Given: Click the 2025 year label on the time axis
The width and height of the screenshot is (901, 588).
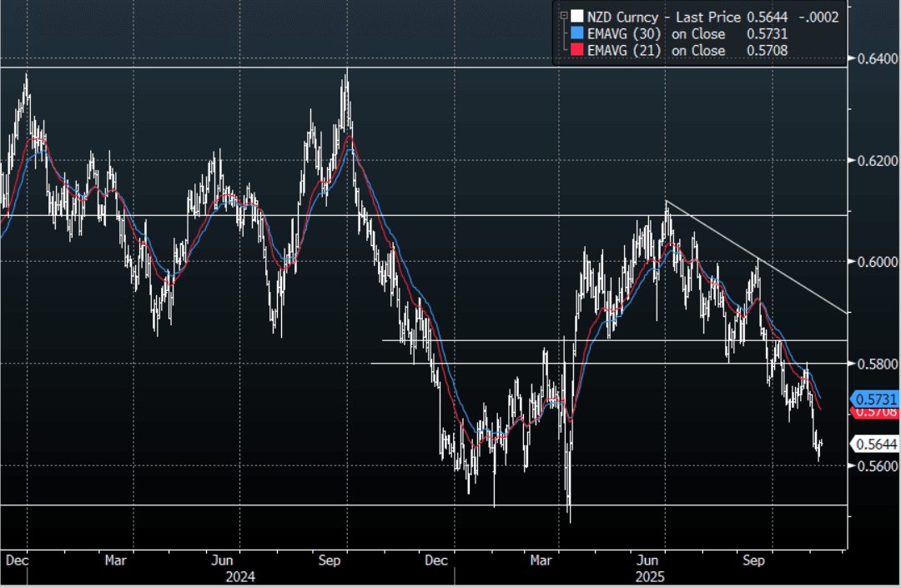Looking at the screenshot, I should 649,576.
